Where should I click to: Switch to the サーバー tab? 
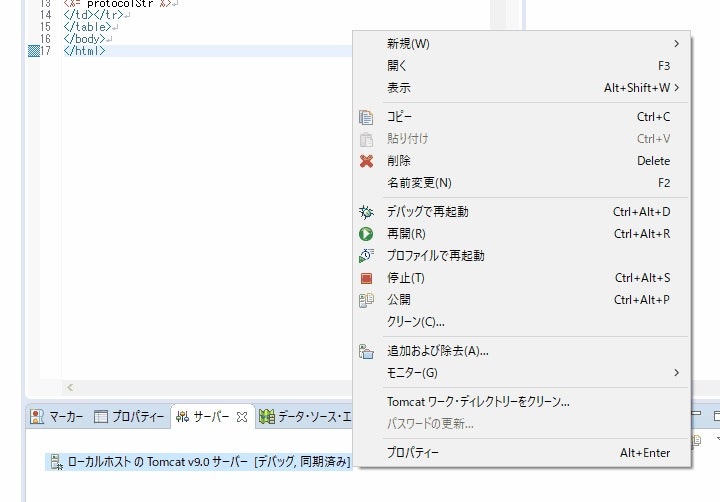pyautogui.click(x=213, y=417)
